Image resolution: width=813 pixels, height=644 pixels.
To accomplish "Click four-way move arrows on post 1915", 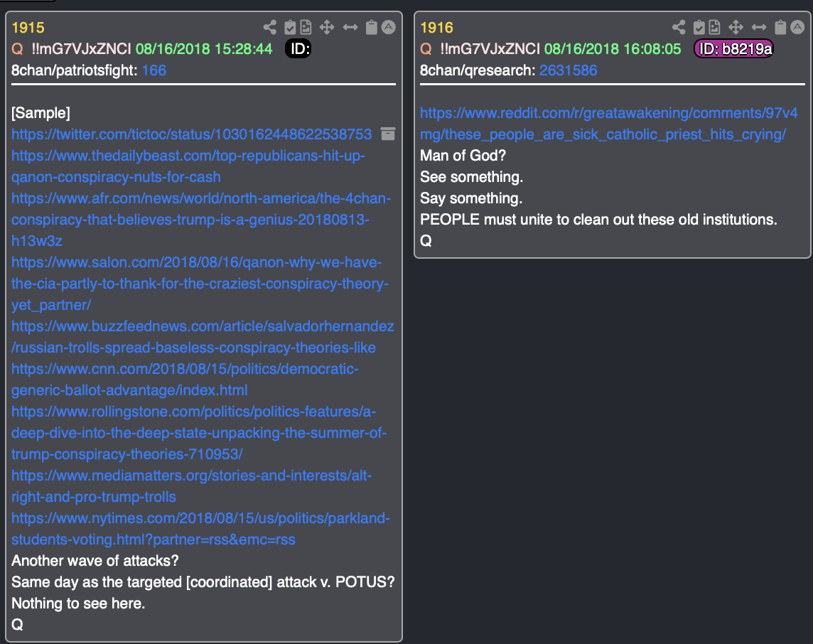I will [327, 27].
